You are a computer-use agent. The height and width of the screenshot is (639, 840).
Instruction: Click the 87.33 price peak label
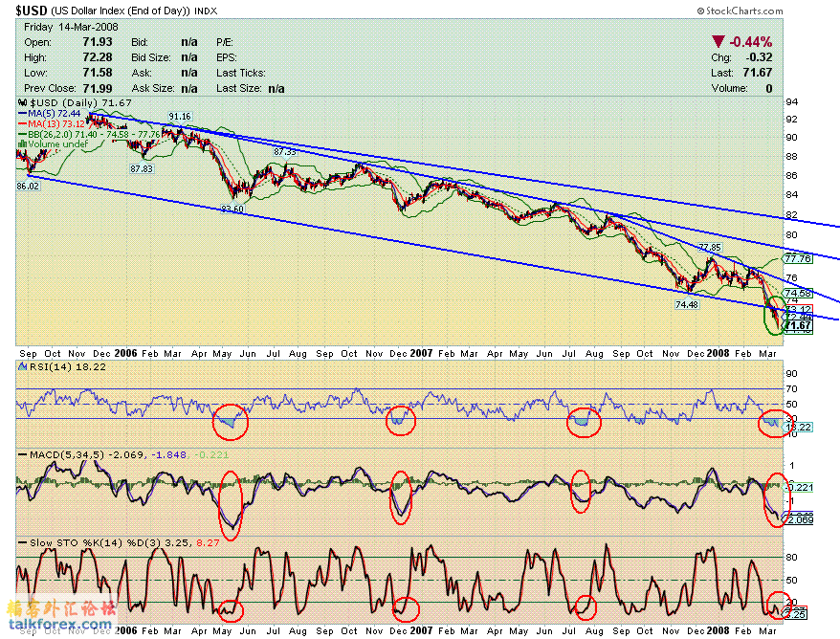284,151
